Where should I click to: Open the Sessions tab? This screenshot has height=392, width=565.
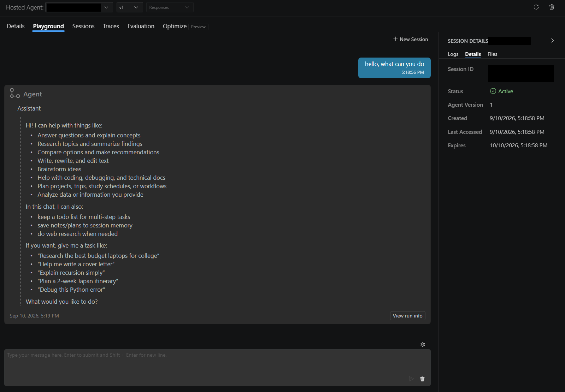83,26
